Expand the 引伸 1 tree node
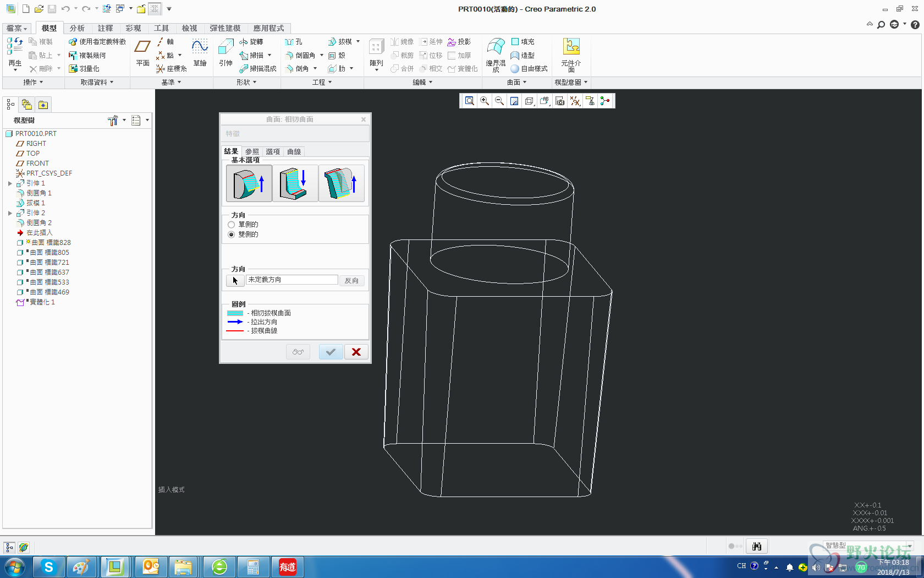Viewport: 924px width, 578px height. 10,183
